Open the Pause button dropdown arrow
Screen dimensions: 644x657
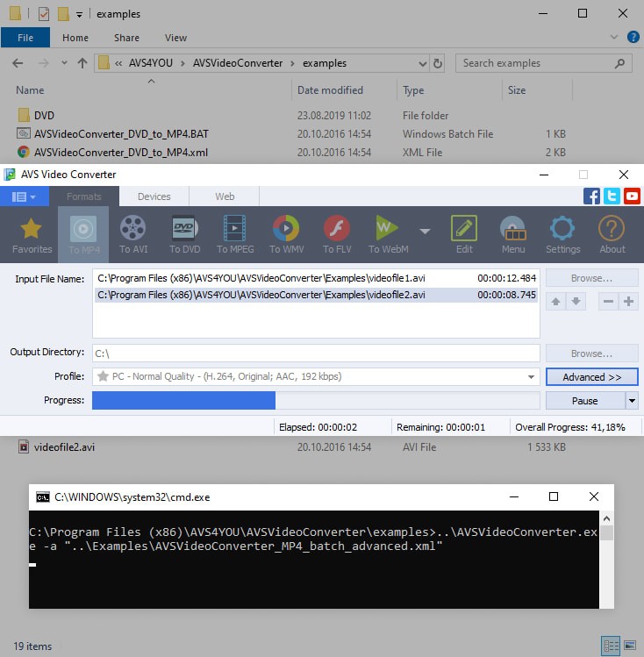point(632,401)
